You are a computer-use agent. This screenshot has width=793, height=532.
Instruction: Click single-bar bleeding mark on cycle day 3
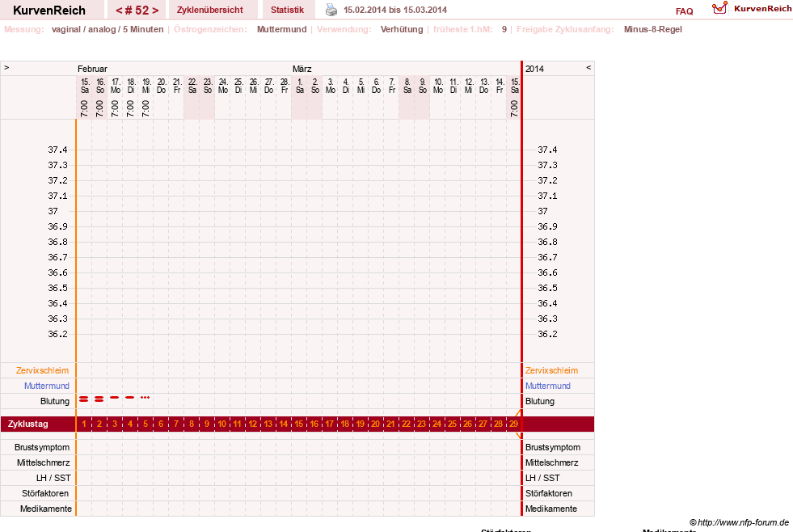point(114,398)
